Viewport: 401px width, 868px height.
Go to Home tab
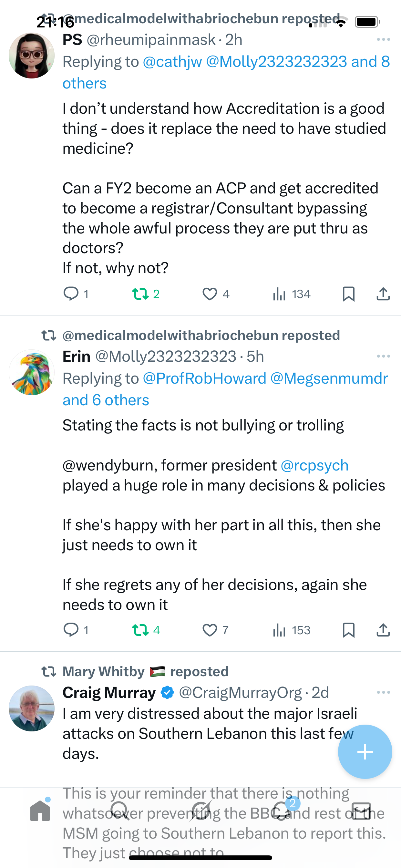tap(40, 811)
